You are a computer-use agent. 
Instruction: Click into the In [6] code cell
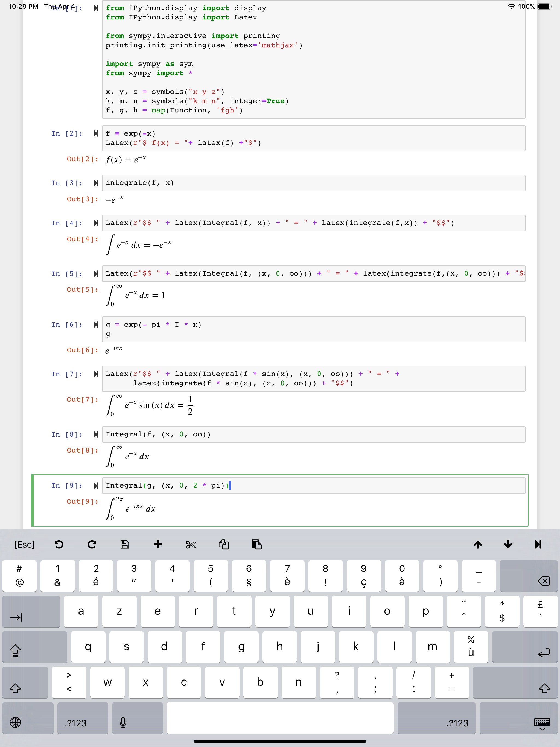click(313, 329)
